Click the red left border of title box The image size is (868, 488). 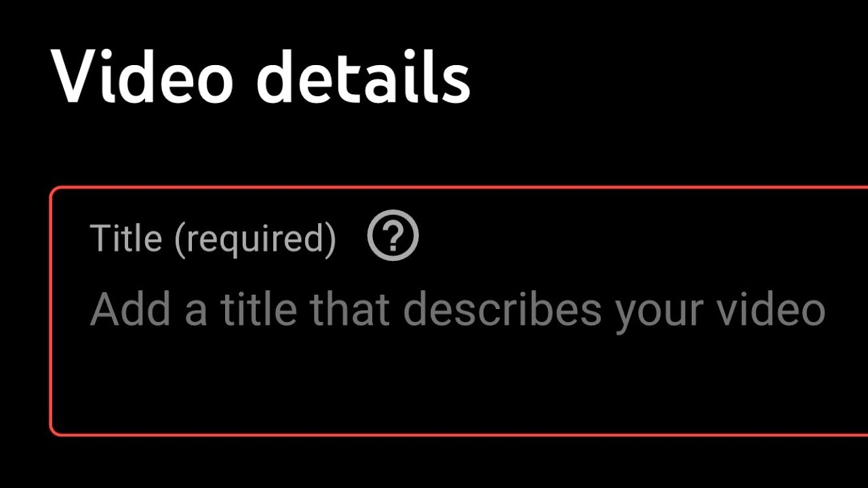coord(52,312)
